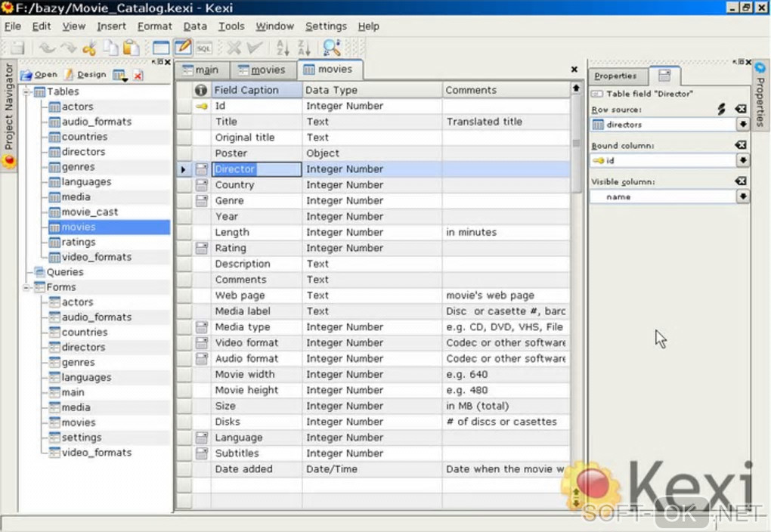Screen dimensions: 771x532
Task: Click the Design View pencil icon
Action: click(x=183, y=48)
